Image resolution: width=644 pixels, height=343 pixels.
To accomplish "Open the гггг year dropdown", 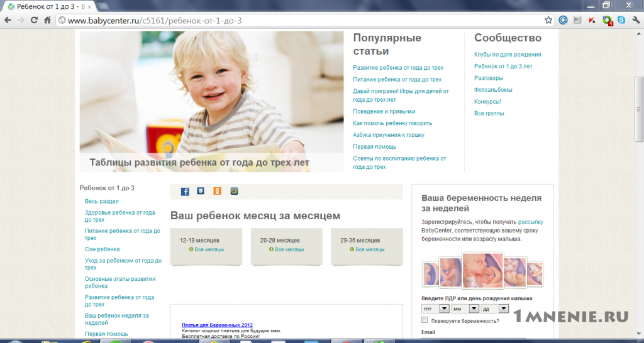I will (435, 309).
